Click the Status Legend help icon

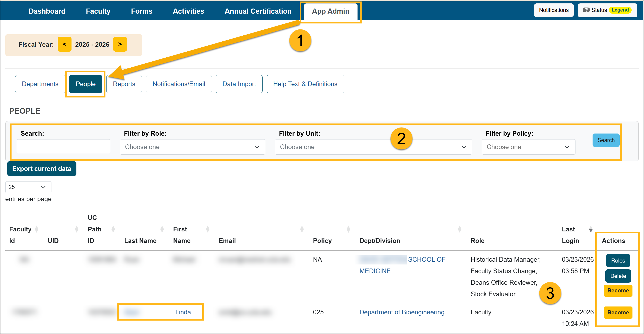(x=586, y=10)
